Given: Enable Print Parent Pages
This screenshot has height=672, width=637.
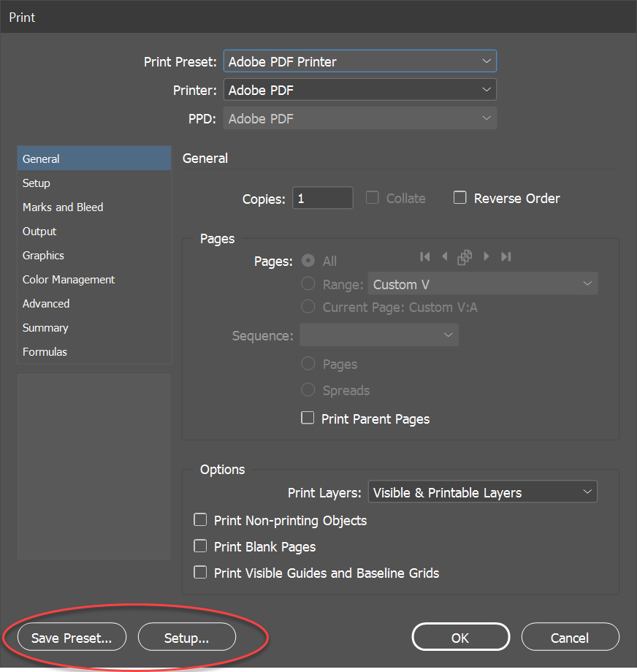Looking at the screenshot, I should 308,418.
